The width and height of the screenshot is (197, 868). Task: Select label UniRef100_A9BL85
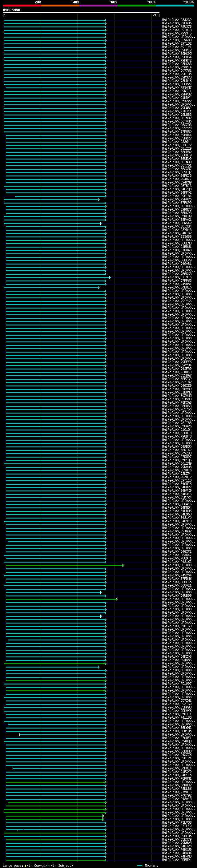(177, 836)
